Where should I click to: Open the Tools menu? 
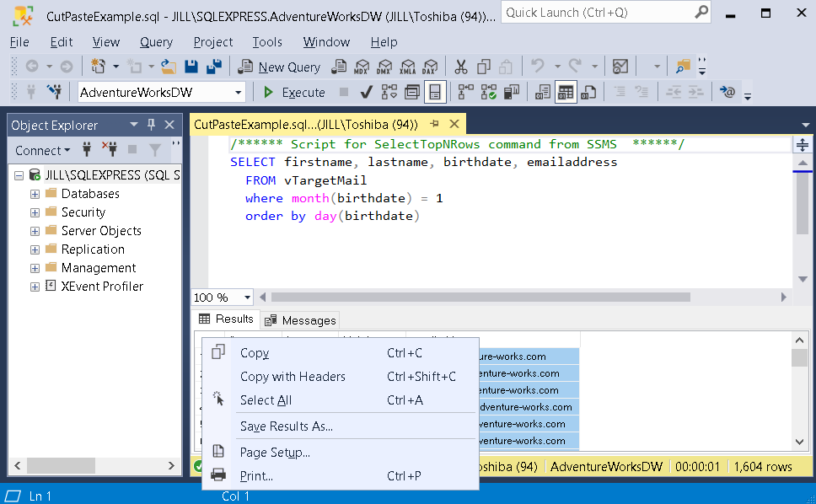pos(267,42)
